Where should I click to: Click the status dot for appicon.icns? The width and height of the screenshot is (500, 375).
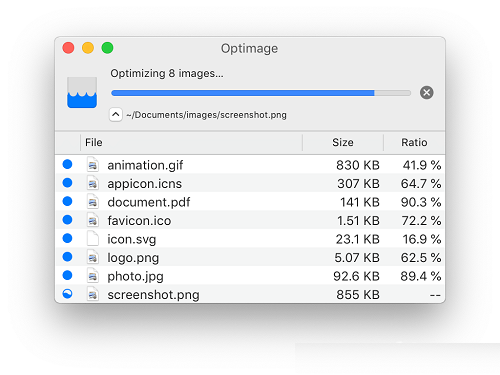[x=67, y=183]
